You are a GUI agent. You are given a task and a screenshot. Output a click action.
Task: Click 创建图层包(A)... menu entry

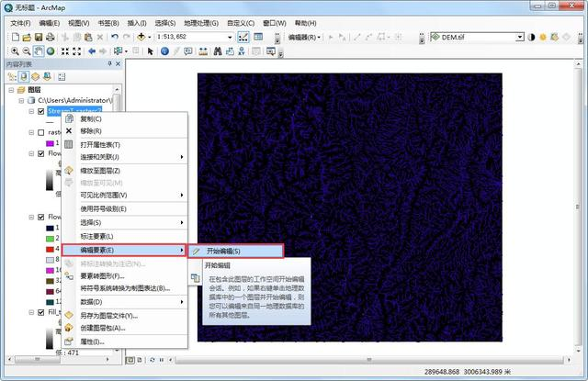125,328
